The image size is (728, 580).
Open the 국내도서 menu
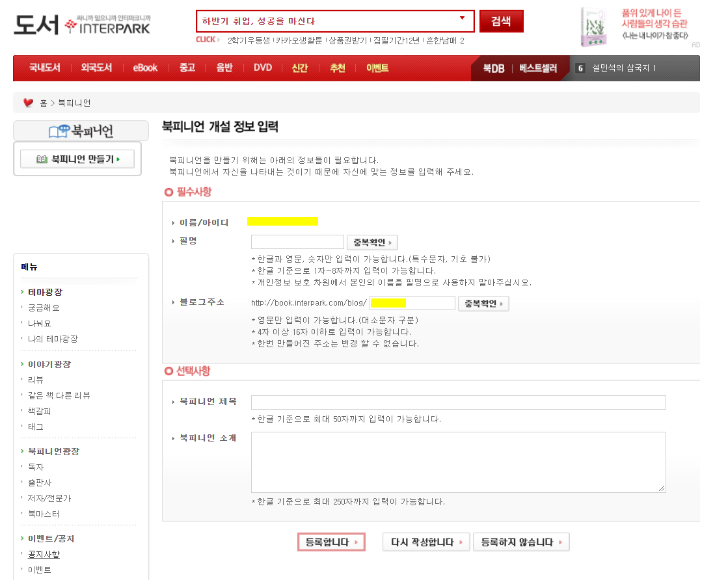click(45, 68)
